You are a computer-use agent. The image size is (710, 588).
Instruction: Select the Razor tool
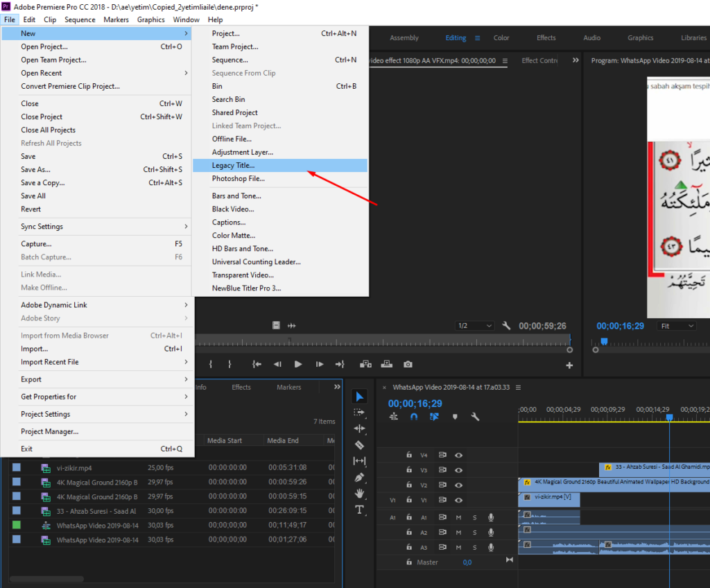[360, 445]
